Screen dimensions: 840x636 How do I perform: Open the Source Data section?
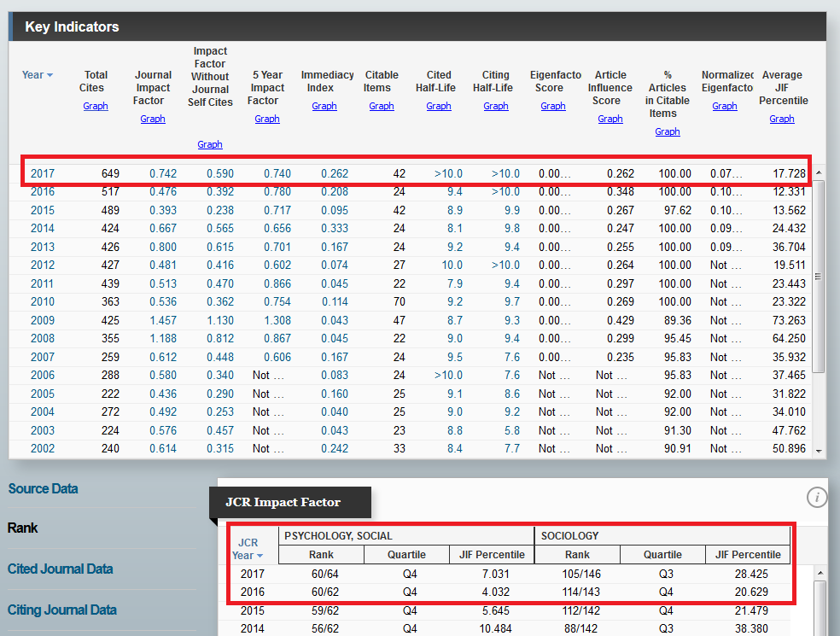tap(43, 488)
